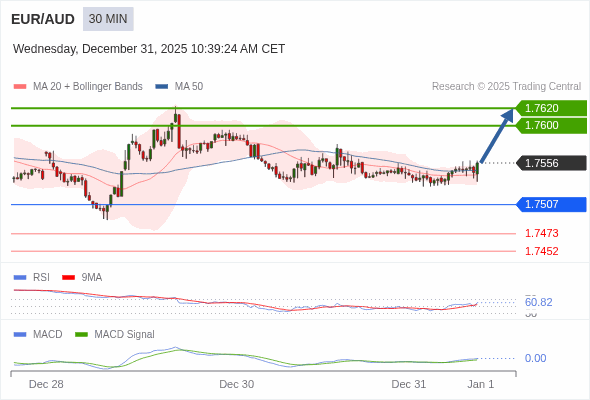Click the Dec 30 axis label
This screenshot has width=590, height=400.
(x=237, y=384)
